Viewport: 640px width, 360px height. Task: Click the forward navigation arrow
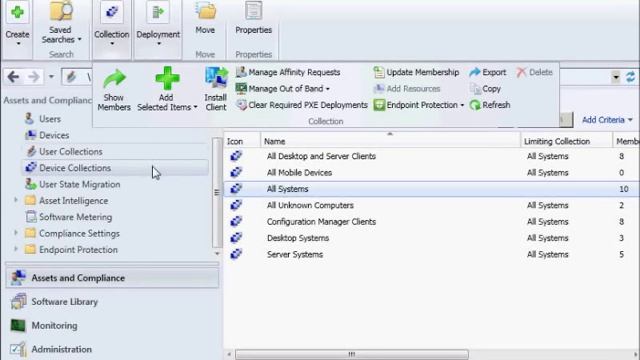tap(34, 77)
